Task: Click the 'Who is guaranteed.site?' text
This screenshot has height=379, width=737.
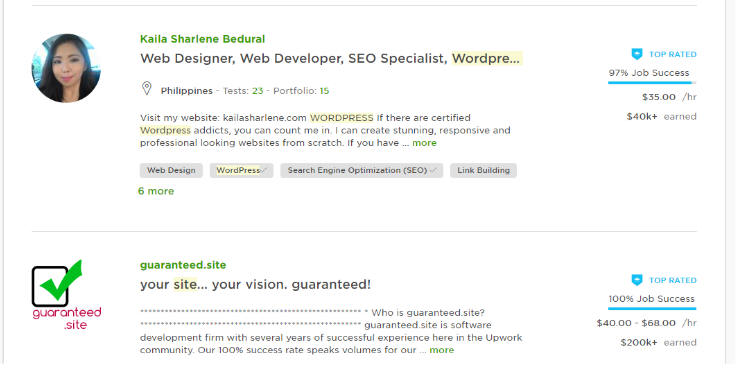Action: pyautogui.click(x=428, y=313)
